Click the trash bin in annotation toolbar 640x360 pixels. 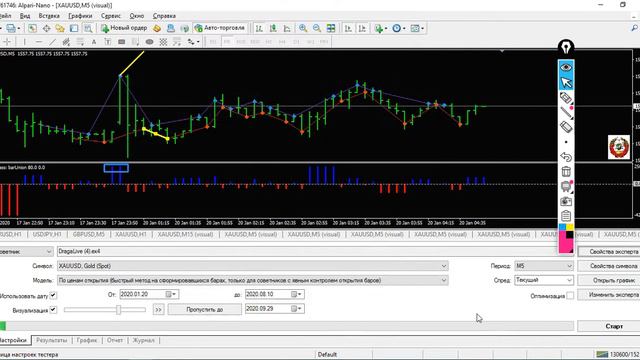click(566, 171)
